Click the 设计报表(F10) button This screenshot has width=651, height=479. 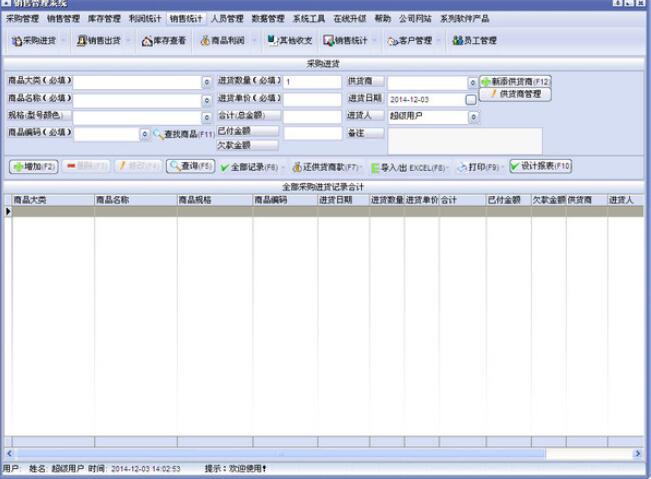pyautogui.click(x=541, y=166)
